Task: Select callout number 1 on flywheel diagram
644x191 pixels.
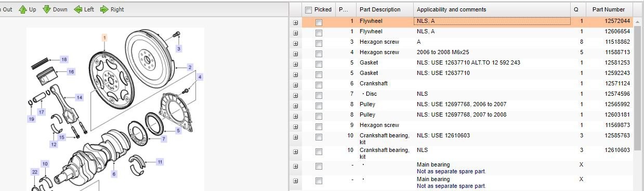Action: tap(104, 37)
